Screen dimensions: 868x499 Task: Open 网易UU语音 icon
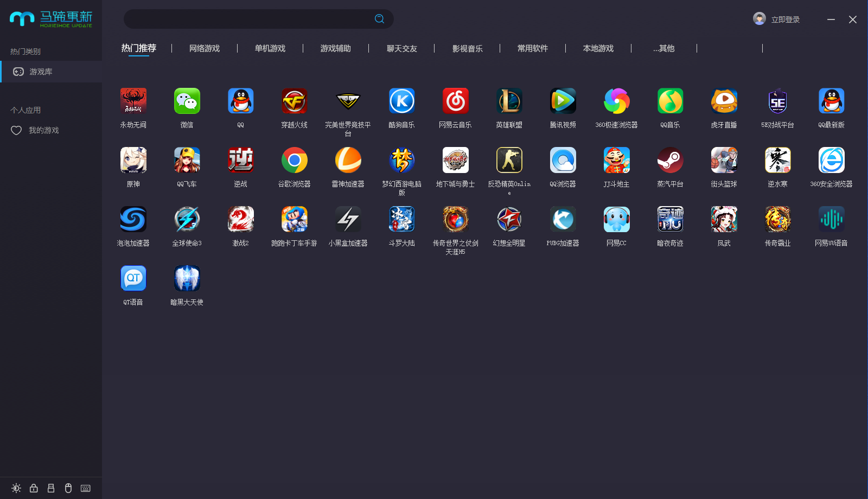[831, 219]
